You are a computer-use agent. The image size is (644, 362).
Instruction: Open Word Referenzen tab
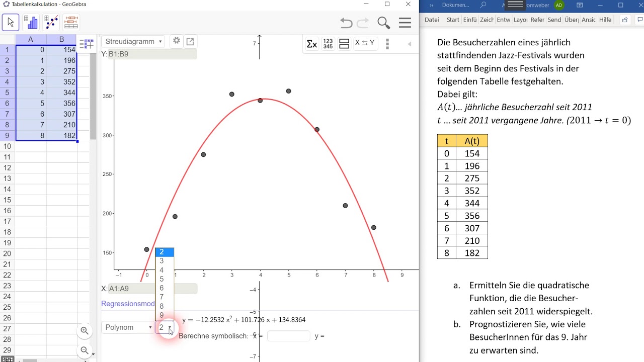[537, 20]
